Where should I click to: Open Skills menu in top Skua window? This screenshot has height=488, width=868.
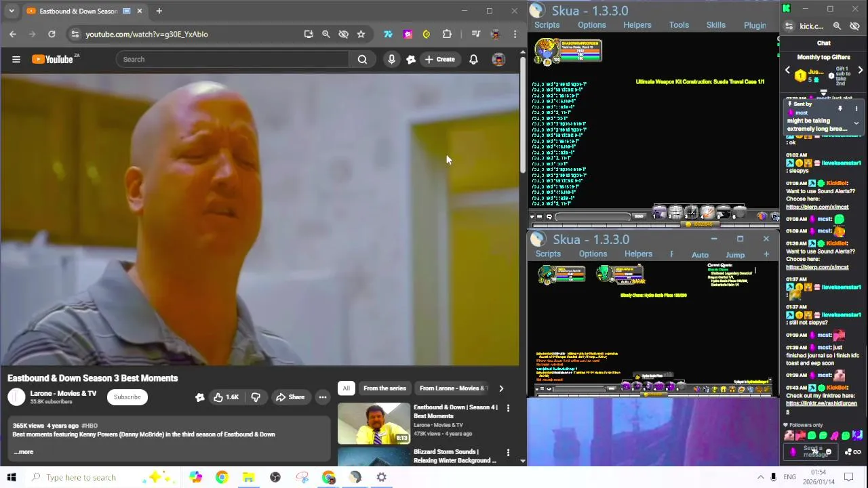[x=716, y=25]
